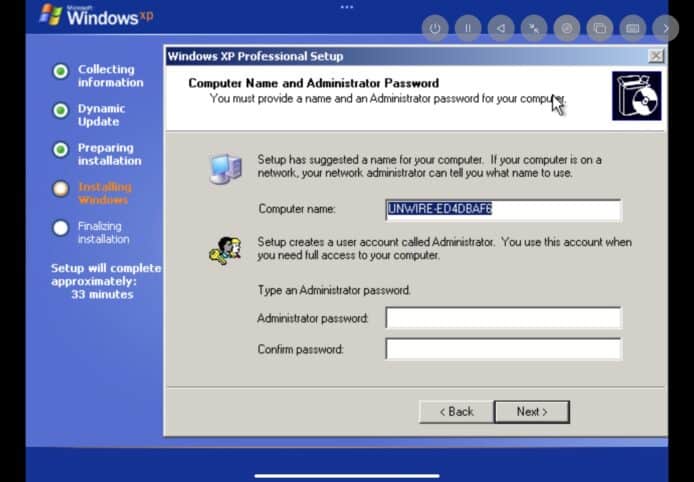Click the resize arrows toolbar icon
The height and width of the screenshot is (482, 694).
pyautogui.click(x=534, y=29)
